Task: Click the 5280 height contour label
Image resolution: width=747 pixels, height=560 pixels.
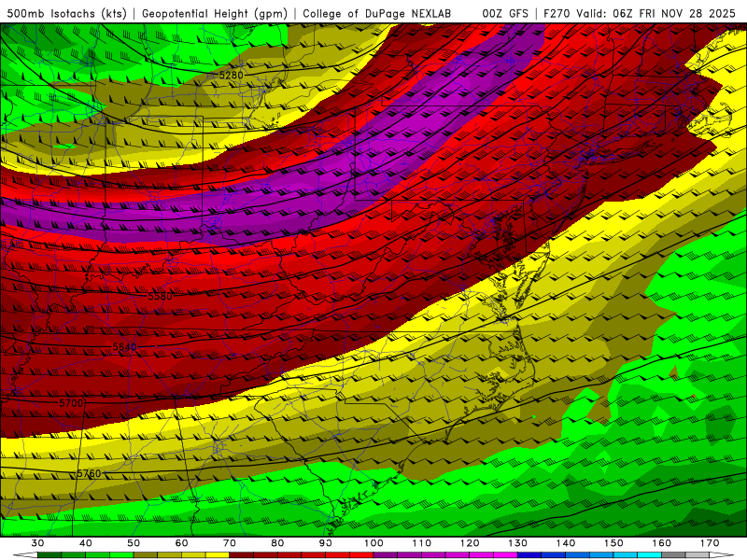Action: click(231, 75)
